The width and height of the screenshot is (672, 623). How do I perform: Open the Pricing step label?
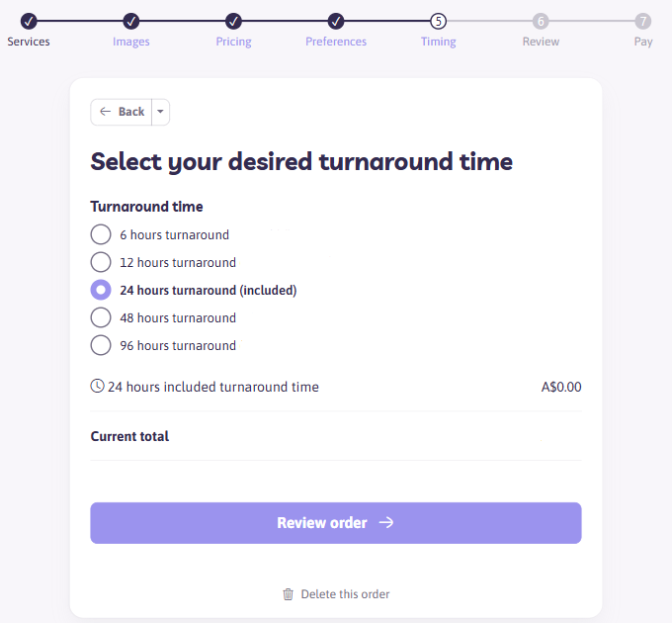233,42
